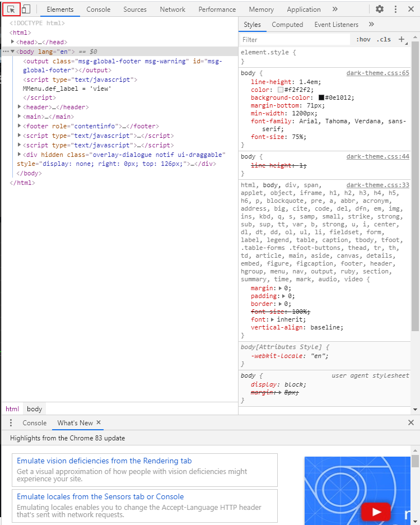Open the color swatch for #f2f2f2
The width and height of the screenshot is (420, 525).
(281, 90)
